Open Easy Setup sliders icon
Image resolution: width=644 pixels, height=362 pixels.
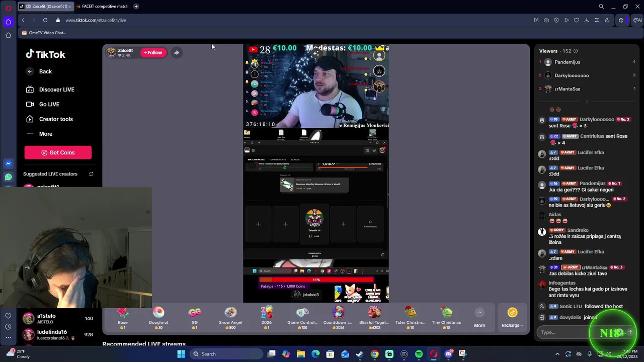click(597, 20)
